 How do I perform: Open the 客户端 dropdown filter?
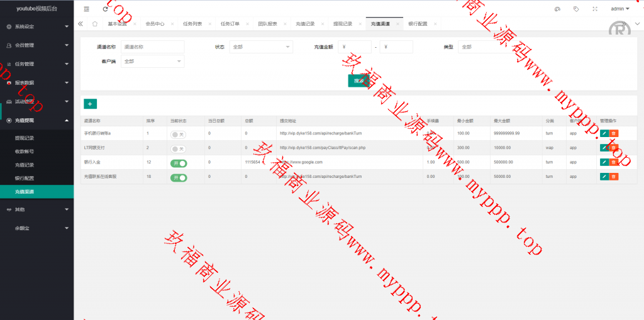point(152,61)
